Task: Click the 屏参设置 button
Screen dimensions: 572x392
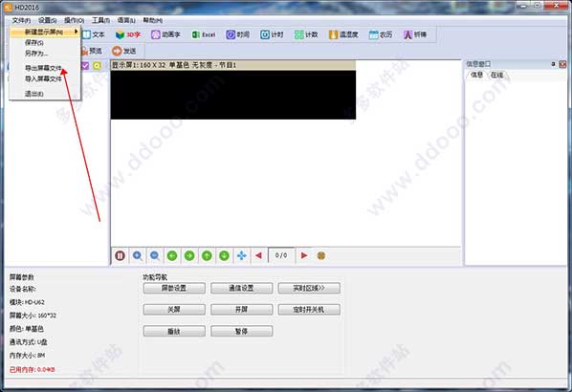Action: [174, 288]
